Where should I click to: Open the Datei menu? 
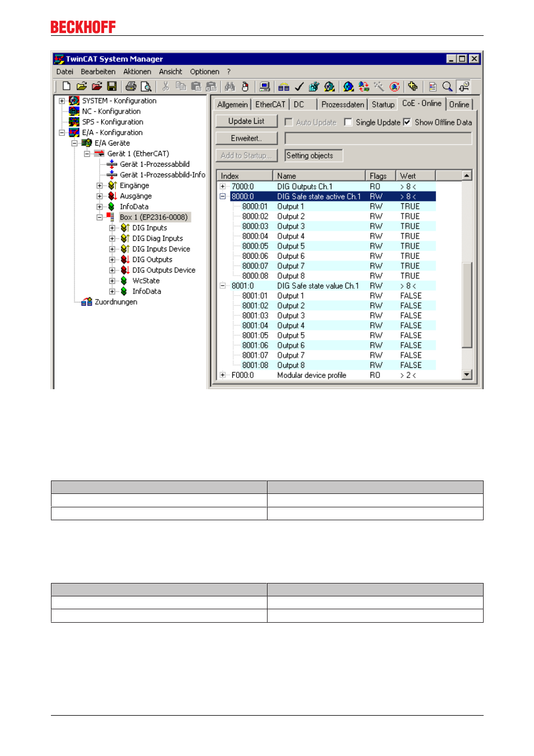tap(65, 72)
